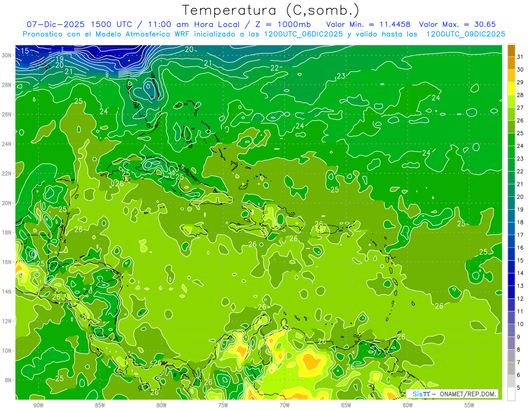Select the "Valor Max. = 30.65" text
532x411 pixels.
pyautogui.click(x=457, y=24)
